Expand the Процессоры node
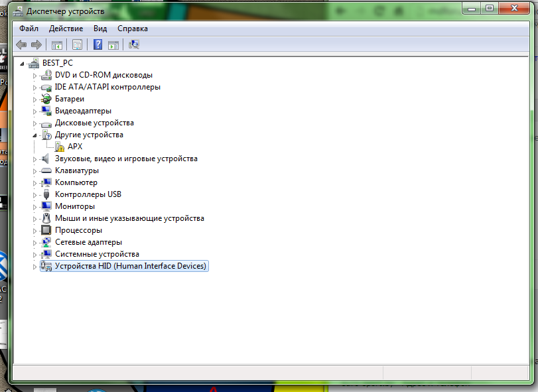This screenshot has width=538, height=392. [34, 230]
